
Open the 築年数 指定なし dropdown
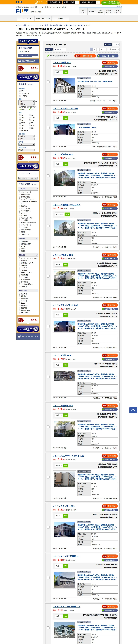point(27,144)
